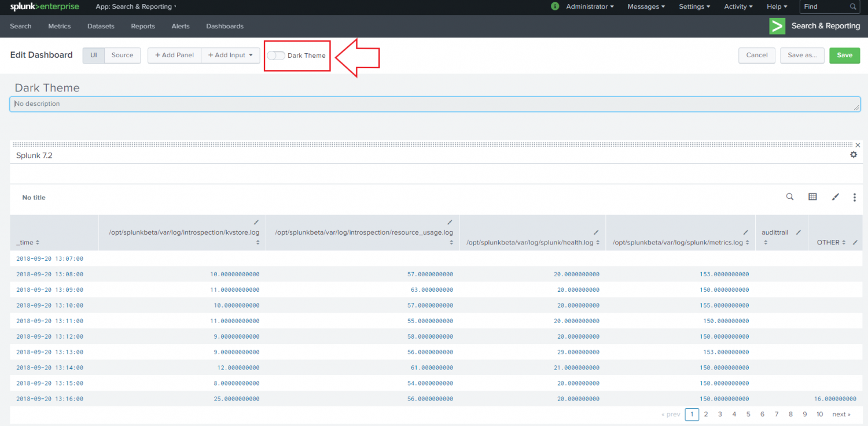Click the pencil on the OTHER column header
The width and height of the screenshot is (868, 426).
point(855,242)
